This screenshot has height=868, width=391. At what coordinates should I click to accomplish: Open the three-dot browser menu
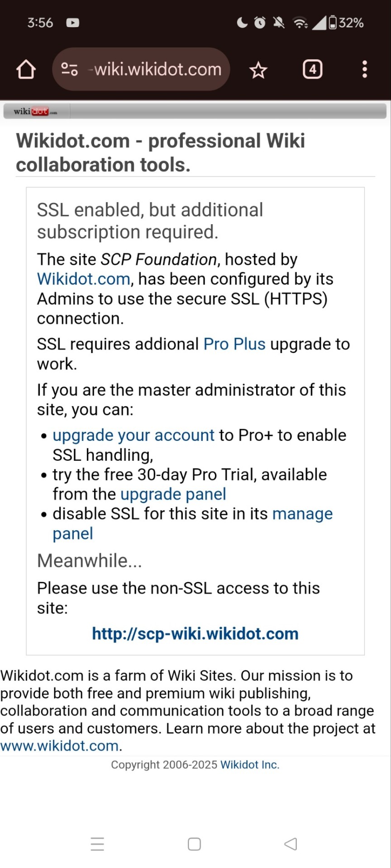click(365, 70)
